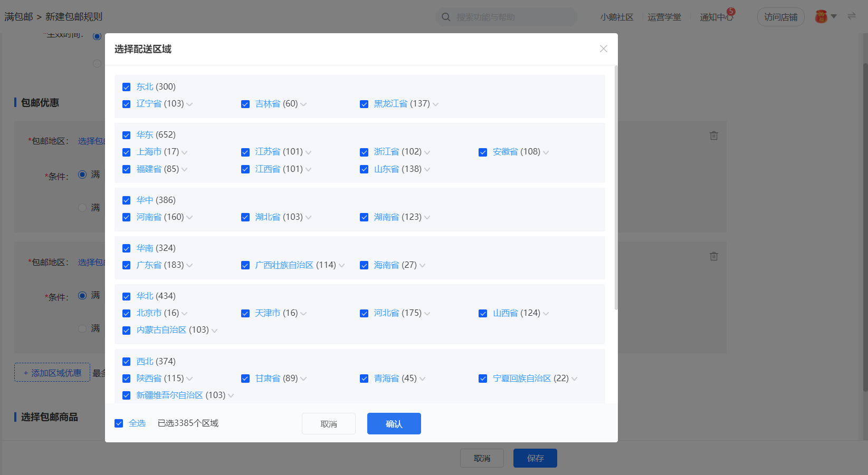
Task: Click 取消 in the region dialog
Action: 329,424
